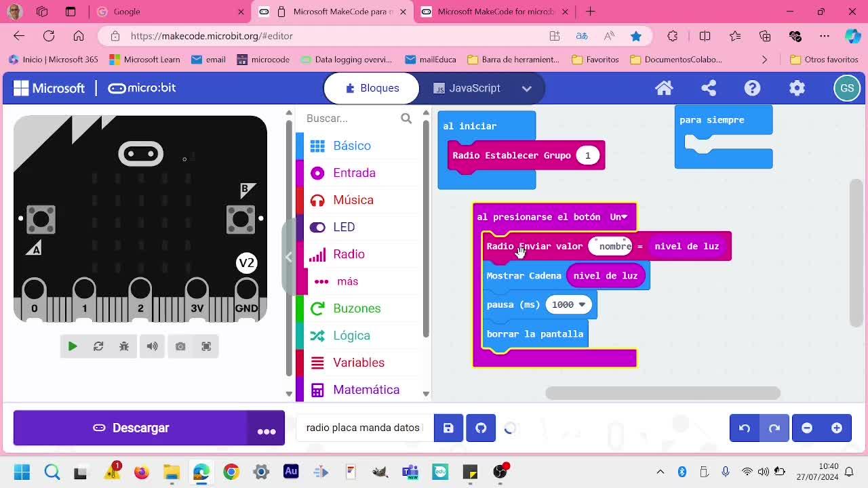Screen dimensions: 868x488
Task: Zoom out of the workspace
Action: [x=807, y=428]
